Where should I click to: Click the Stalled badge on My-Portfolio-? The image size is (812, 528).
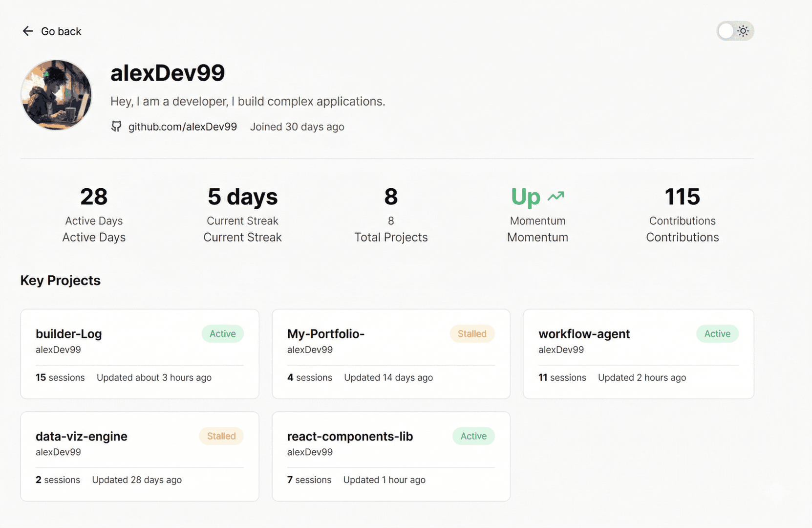471,333
